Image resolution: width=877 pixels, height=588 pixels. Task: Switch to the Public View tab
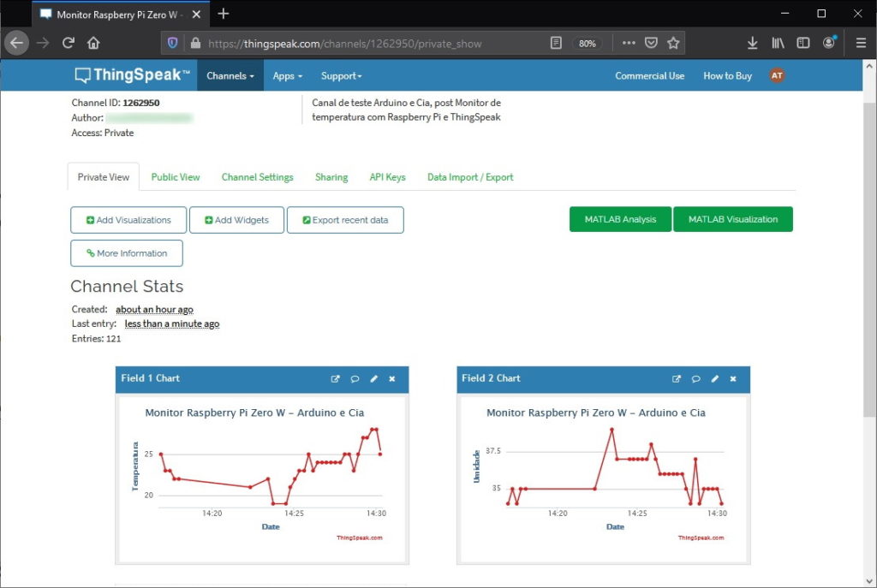(175, 177)
